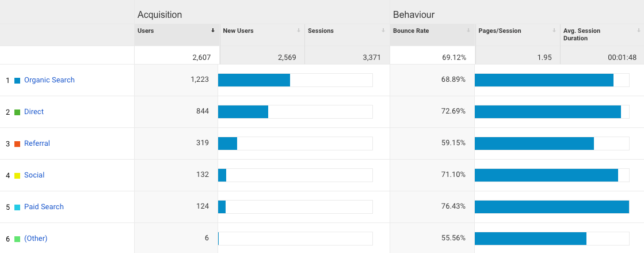Click the light green (Other) color square
The image size is (644, 253).
tap(17, 239)
